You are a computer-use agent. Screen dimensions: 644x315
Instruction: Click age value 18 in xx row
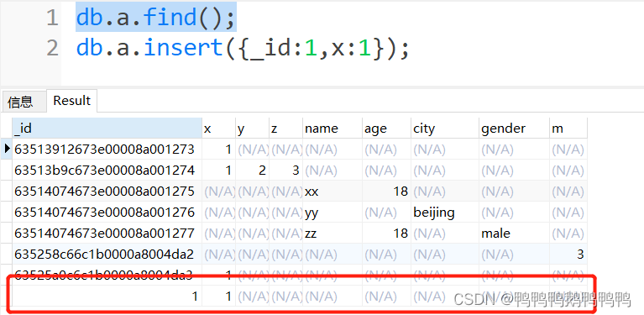386,192
